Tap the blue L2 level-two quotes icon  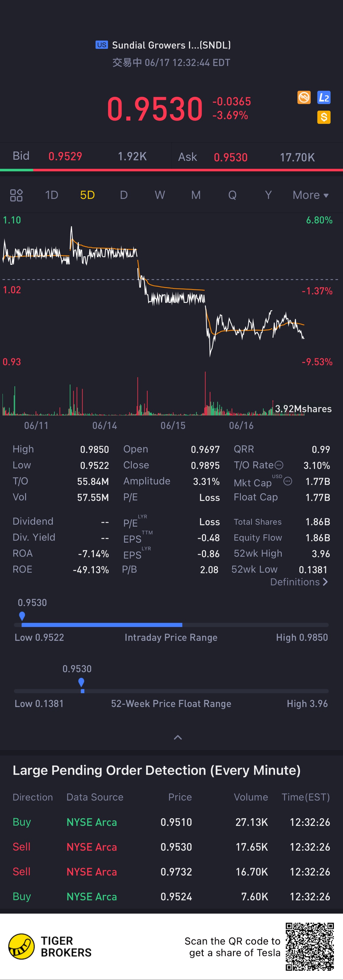click(323, 97)
